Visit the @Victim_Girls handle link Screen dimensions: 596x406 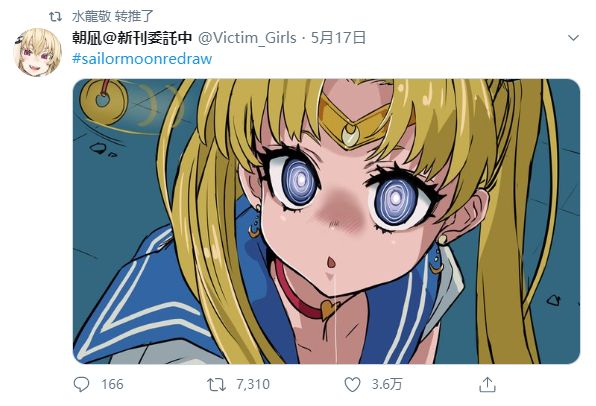(247, 38)
